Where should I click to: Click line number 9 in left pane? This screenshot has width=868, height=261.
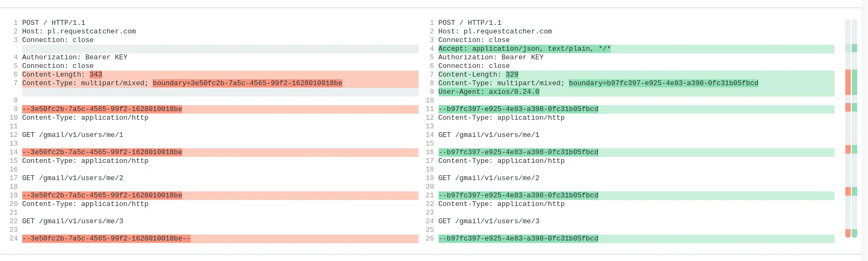coord(16,109)
